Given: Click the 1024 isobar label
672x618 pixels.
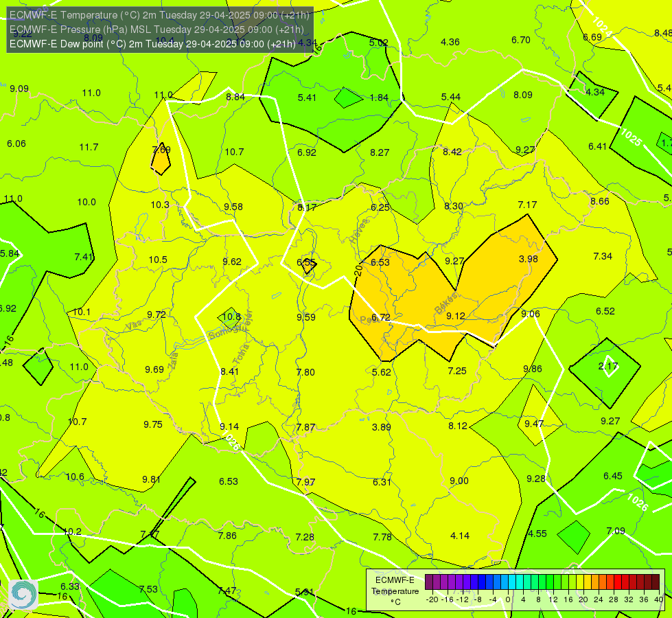Looking at the screenshot, I should [x=602, y=27].
